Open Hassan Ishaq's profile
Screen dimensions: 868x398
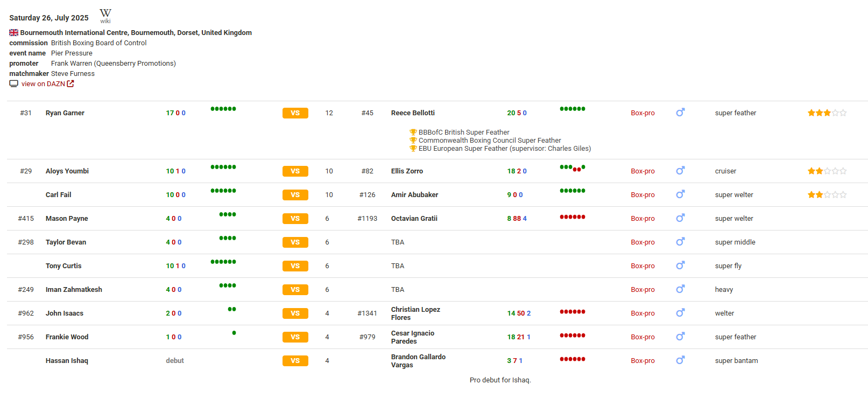pyautogui.click(x=67, y=361)
